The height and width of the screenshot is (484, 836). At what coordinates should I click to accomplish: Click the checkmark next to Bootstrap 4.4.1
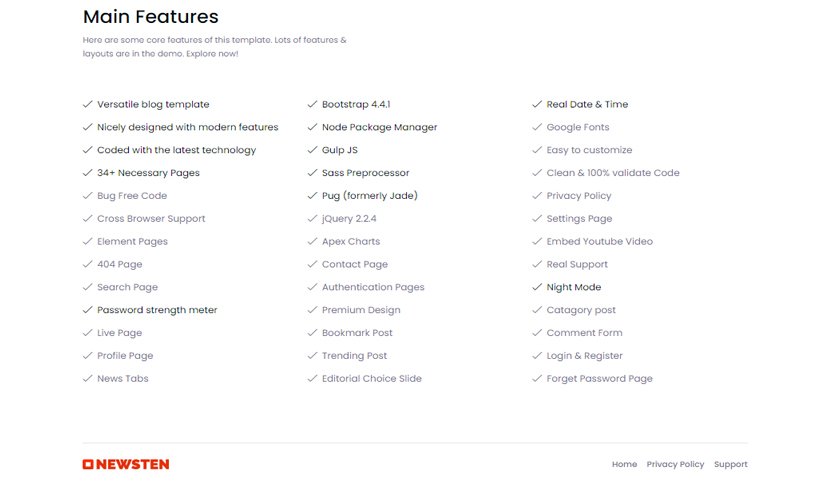312,104
